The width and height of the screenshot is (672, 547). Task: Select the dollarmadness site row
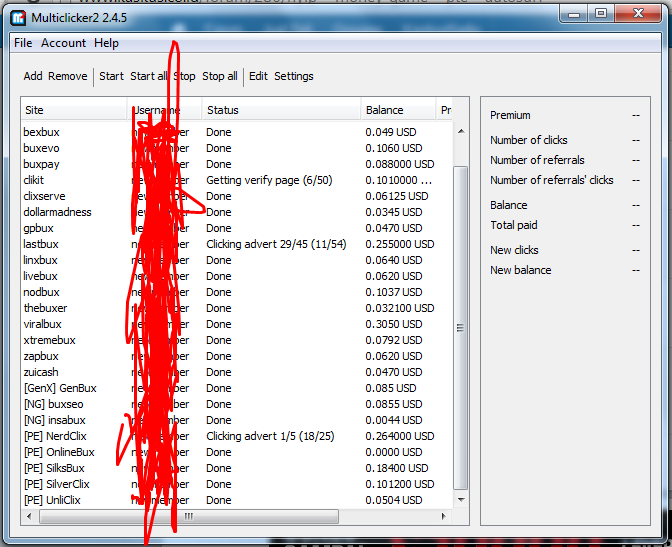[x=237, y=212]
